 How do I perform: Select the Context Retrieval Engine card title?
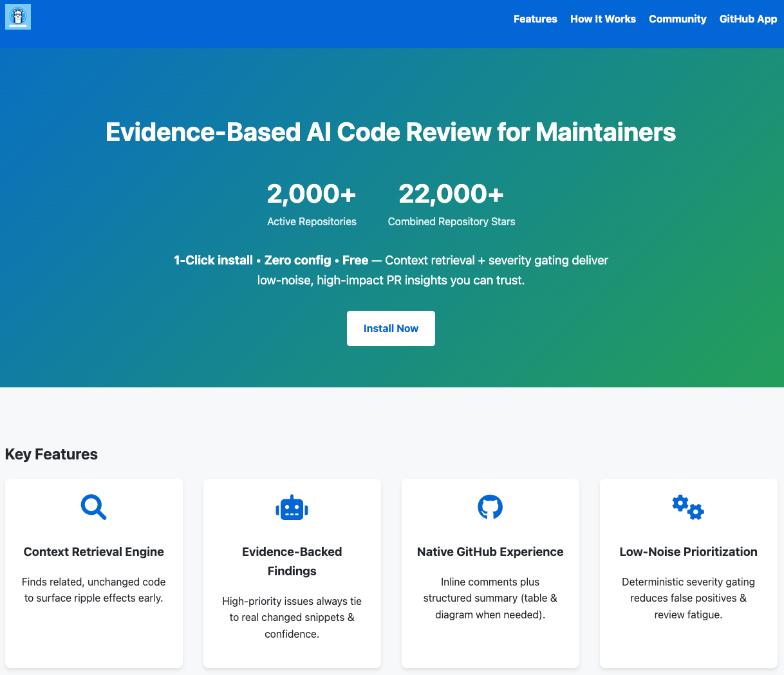[x=94, y=551]
